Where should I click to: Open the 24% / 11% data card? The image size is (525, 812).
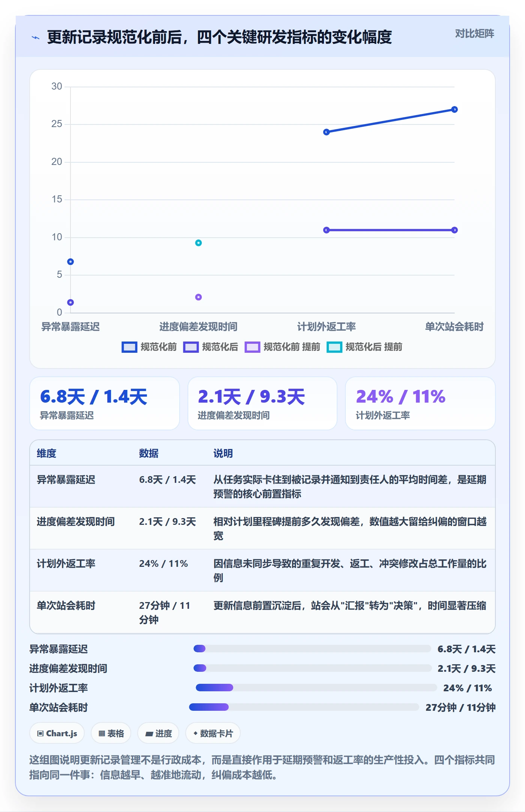420,403
